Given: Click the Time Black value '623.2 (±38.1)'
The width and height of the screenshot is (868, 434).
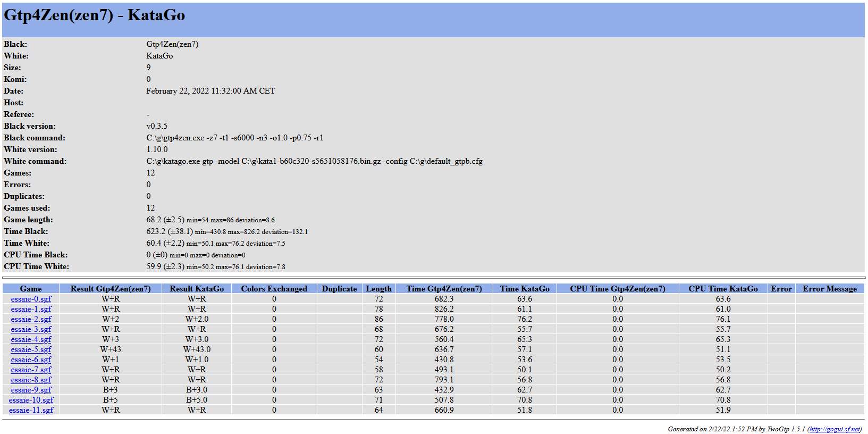Looking at the screenshot, I should [170, 231].
